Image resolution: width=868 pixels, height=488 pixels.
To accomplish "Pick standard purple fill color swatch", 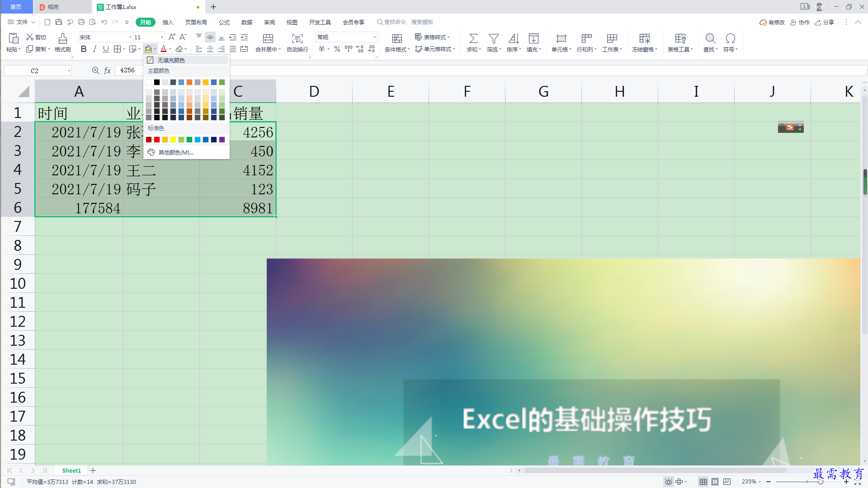I will (x=222, y=140).
